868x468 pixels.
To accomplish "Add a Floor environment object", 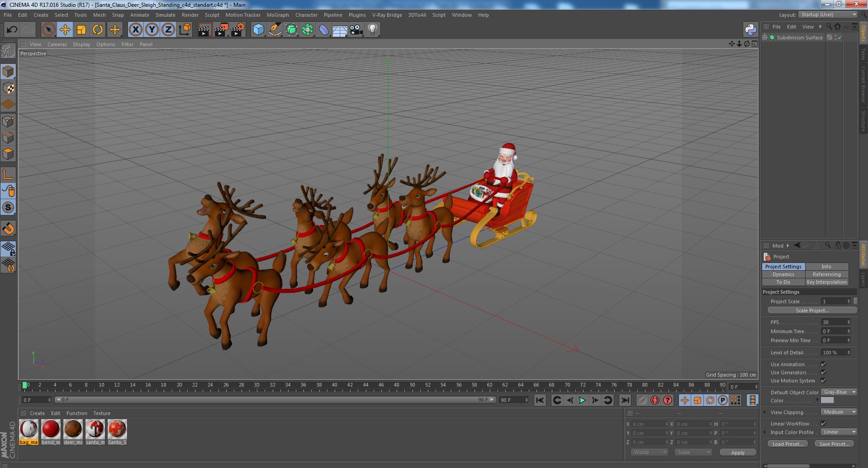I will click(x=340, y=30).
